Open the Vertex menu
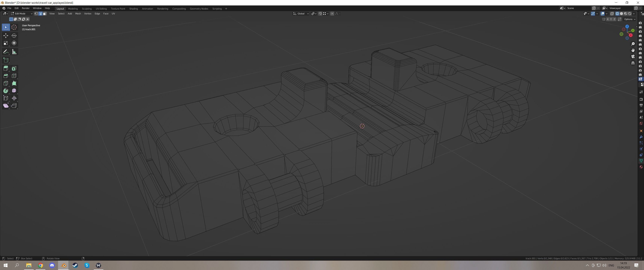The image size is (644, 270). pos(88,13)
